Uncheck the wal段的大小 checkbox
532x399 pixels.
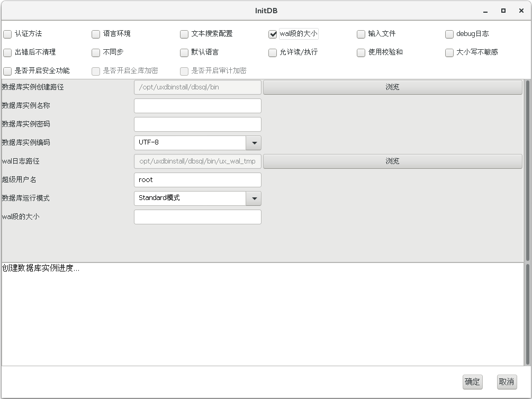pos(273,34)
